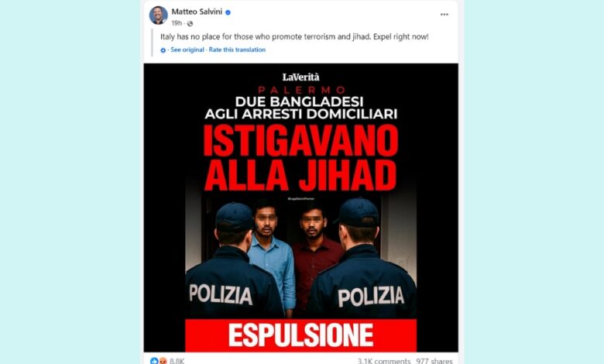Viewport: 604px width, 364px height.
Task: Click the angry reaction icon
Action: tap(163, 362)
